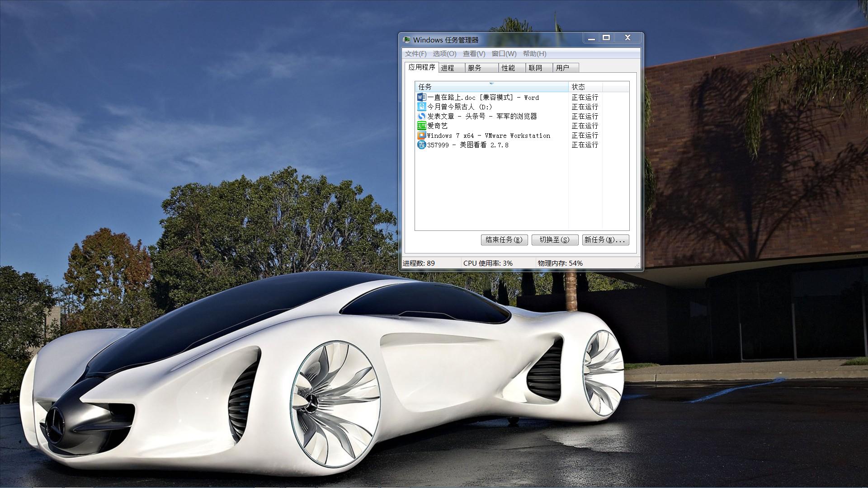
Task: Click the 美图看看 blue round icon
Action: point(421,145)
